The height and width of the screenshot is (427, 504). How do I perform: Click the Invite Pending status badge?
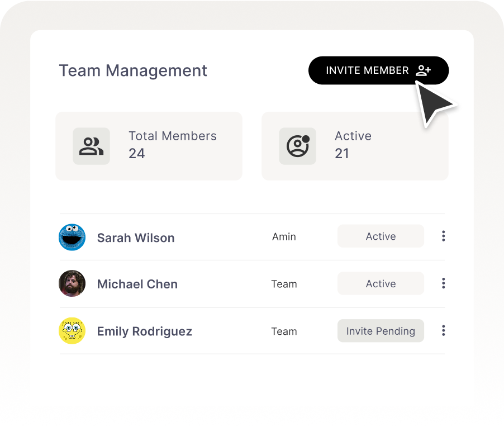[381, 331]
